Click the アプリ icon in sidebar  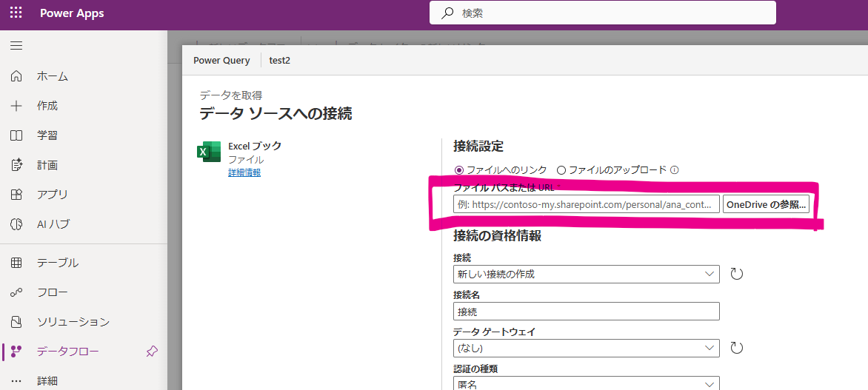tap(16, 195)
